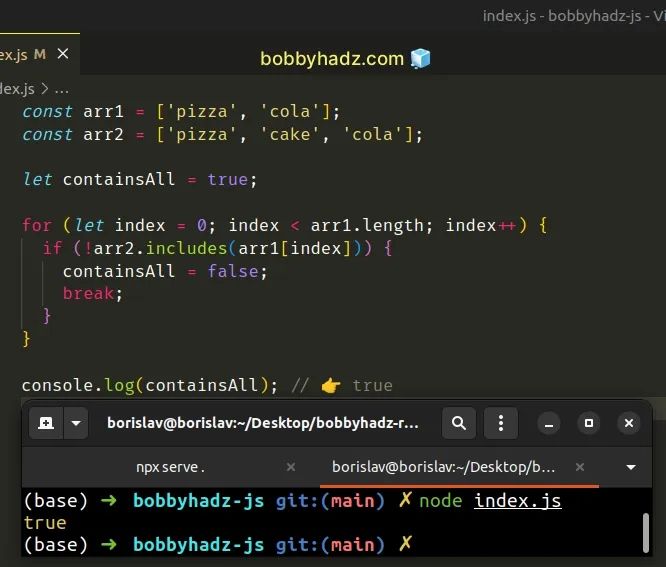Switch to npx serve terminal tab

click(170, 467)
